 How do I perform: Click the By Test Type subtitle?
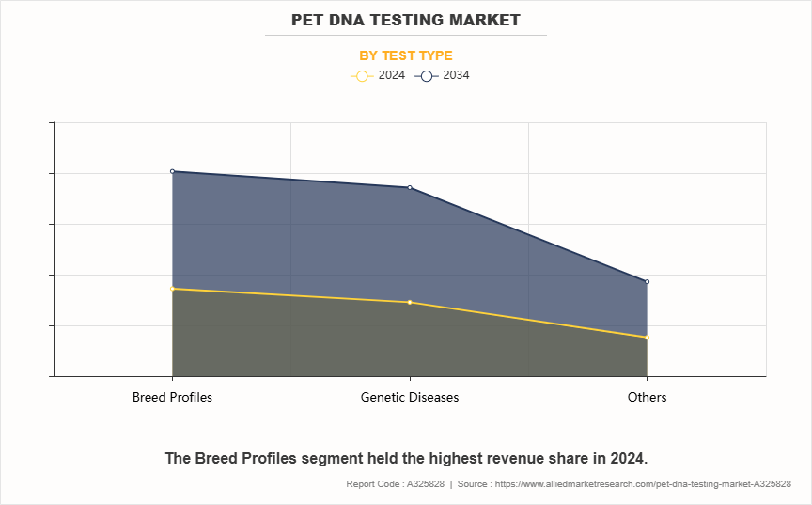click(406, 55)
